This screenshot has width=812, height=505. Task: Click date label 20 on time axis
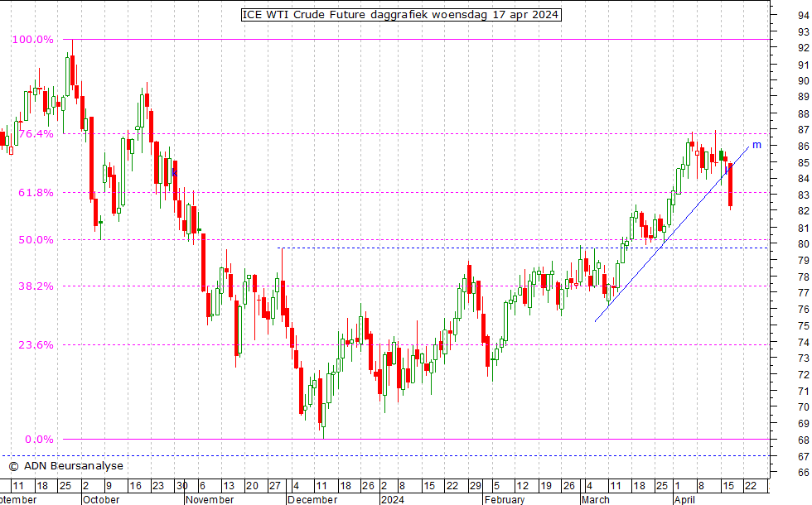pyautogui.click(x=252, y=486)
